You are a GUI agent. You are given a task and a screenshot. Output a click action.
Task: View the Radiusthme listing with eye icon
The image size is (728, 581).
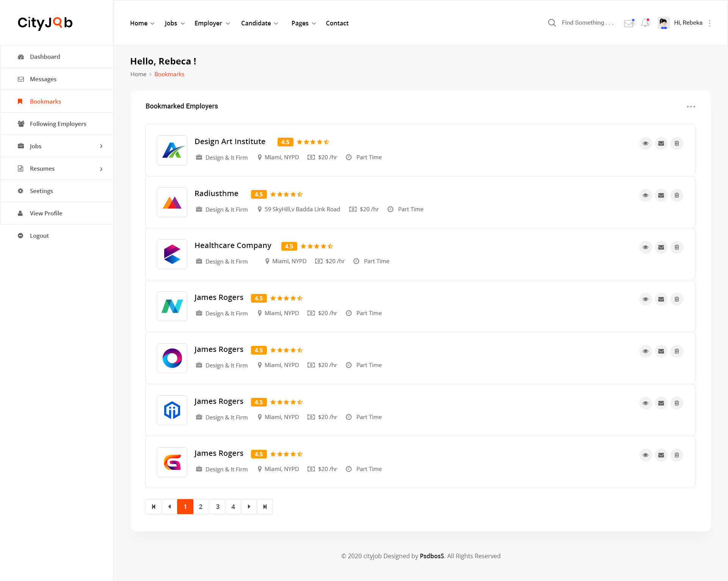645,195
